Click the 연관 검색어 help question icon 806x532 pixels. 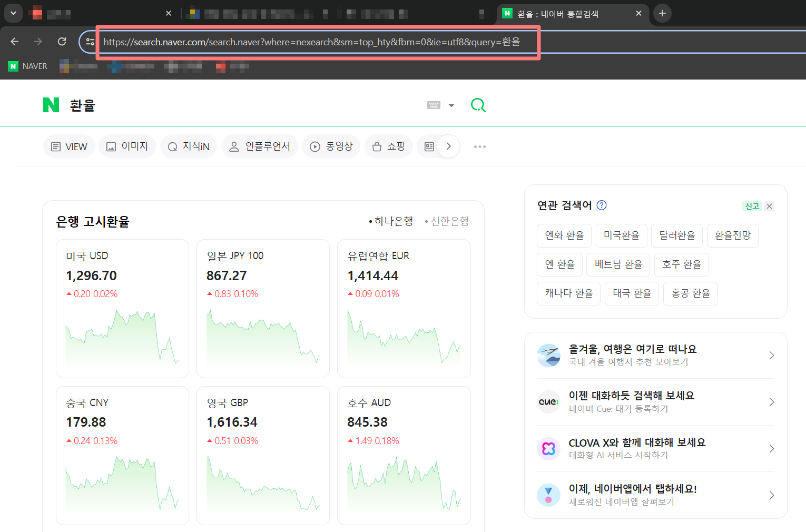(x=602, y=205)
